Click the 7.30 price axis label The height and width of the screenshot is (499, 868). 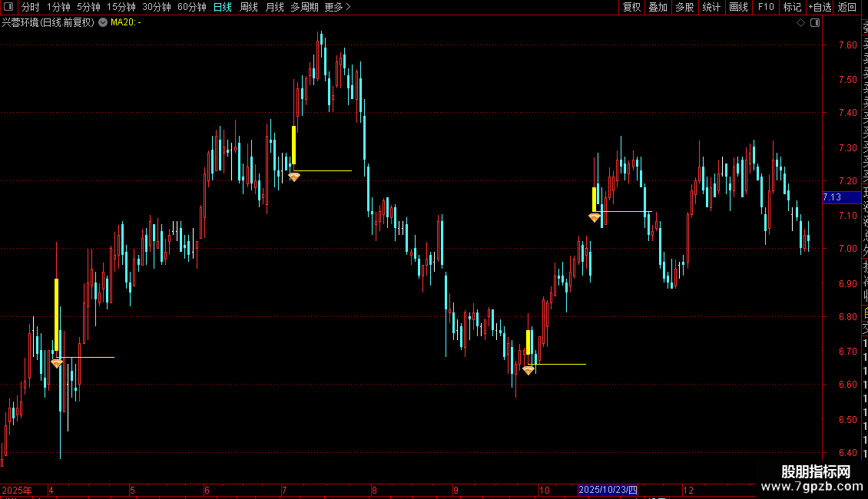pyautogui.click(x=847, y=148)
